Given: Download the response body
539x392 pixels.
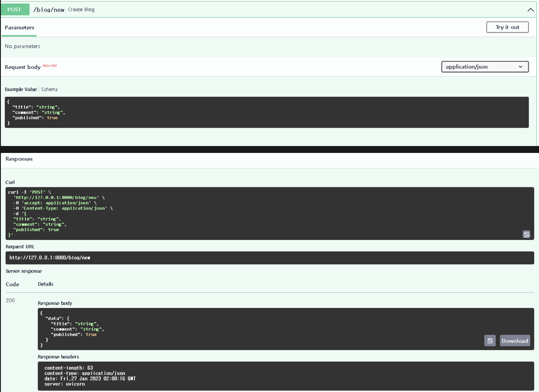Looking at the screenshot, I should click(515, 341).
